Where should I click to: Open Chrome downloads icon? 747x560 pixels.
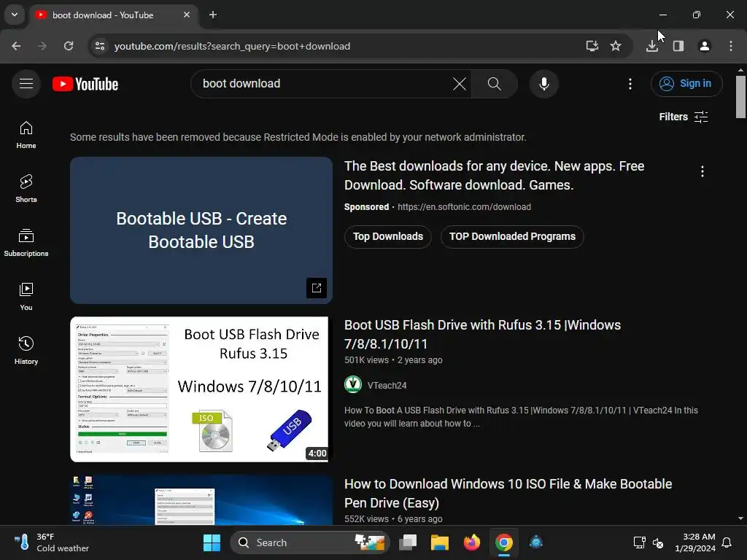[651, 46]
